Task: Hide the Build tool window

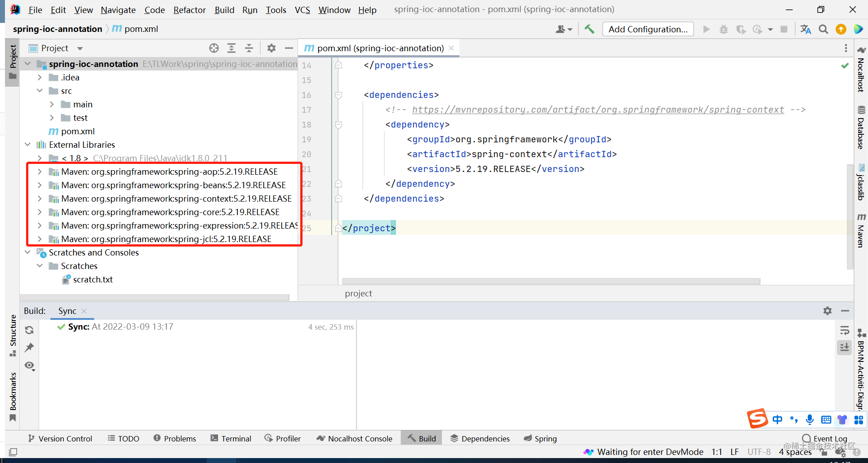Action: 845,311
